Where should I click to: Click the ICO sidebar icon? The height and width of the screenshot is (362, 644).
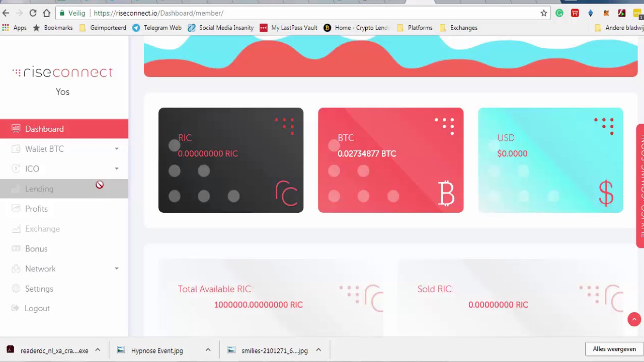click(x=16, y=169)
